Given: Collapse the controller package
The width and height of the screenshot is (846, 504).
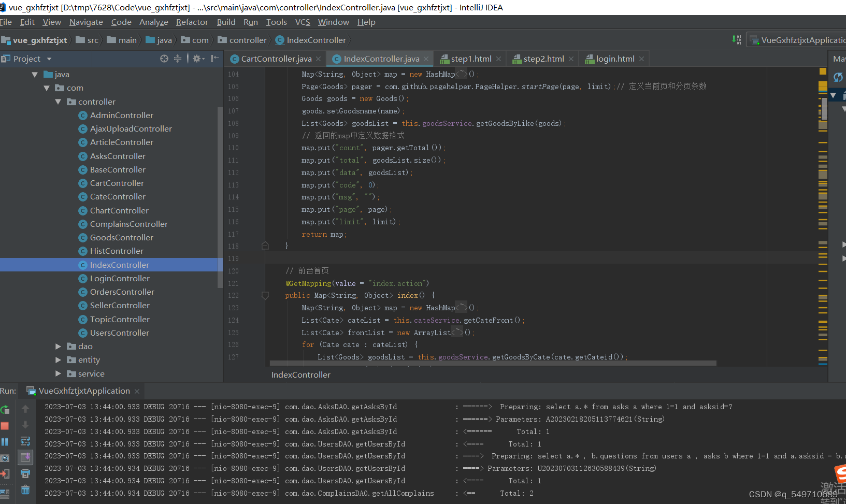Looking at the screenshot, I should (59, 102).
